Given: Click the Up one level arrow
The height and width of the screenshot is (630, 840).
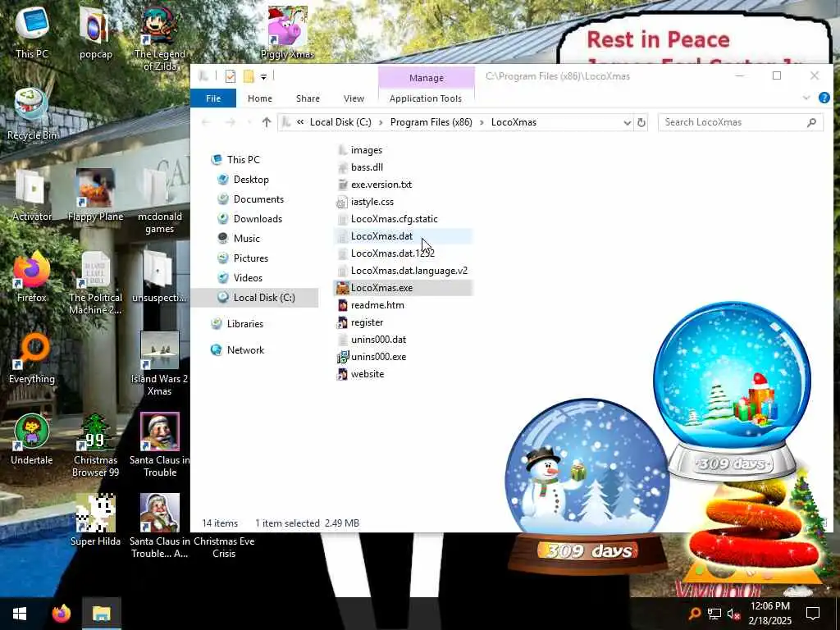Looking at the screenshot, I should pos(267,122).
